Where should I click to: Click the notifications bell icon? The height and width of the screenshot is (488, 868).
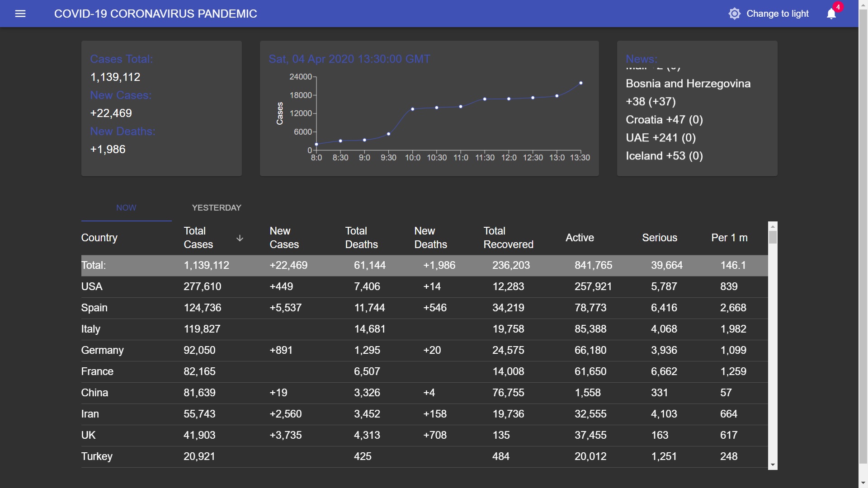coord(831,14)
